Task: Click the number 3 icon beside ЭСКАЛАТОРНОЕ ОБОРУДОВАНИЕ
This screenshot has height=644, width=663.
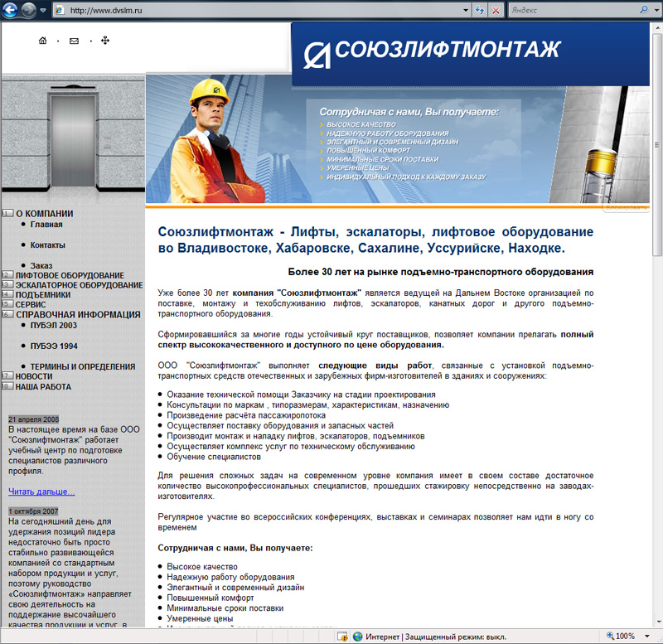Action: point(7,284)
